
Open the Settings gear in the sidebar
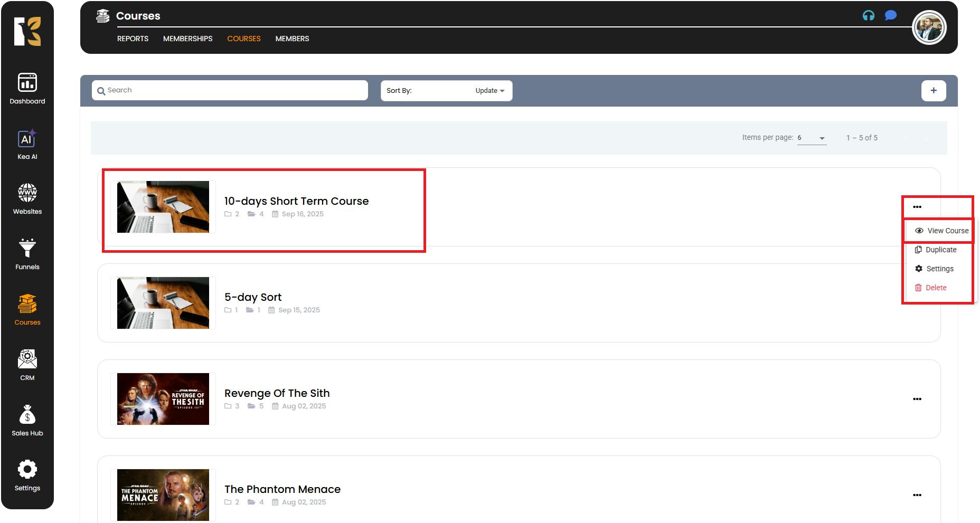(27, 476)
